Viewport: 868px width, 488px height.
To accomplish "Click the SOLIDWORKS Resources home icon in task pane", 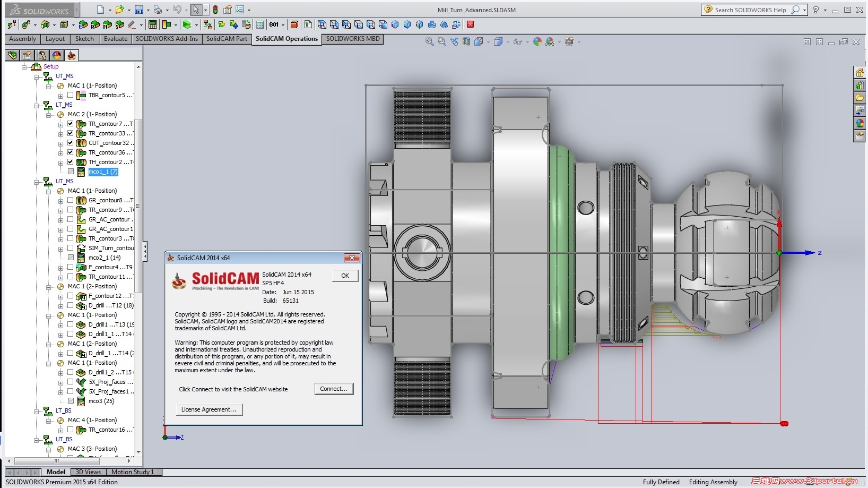I will [x=860, y=72].
